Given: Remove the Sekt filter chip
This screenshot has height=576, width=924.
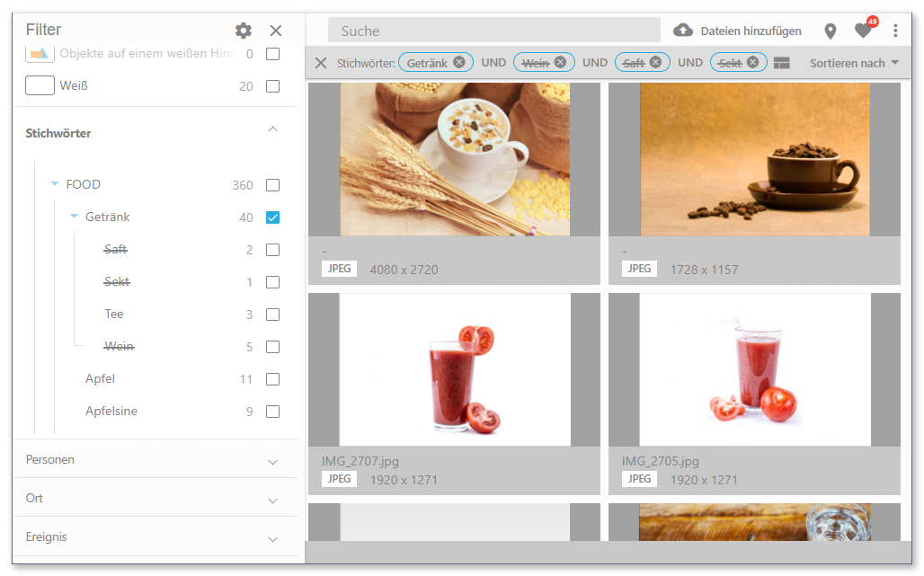Looking at the screenshot, I should coord(752,63).
